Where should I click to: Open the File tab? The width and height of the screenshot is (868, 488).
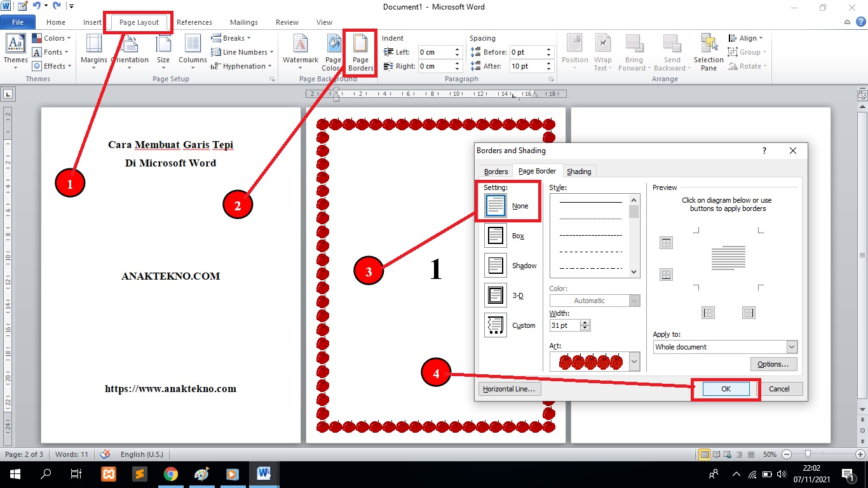click(18, 22)
